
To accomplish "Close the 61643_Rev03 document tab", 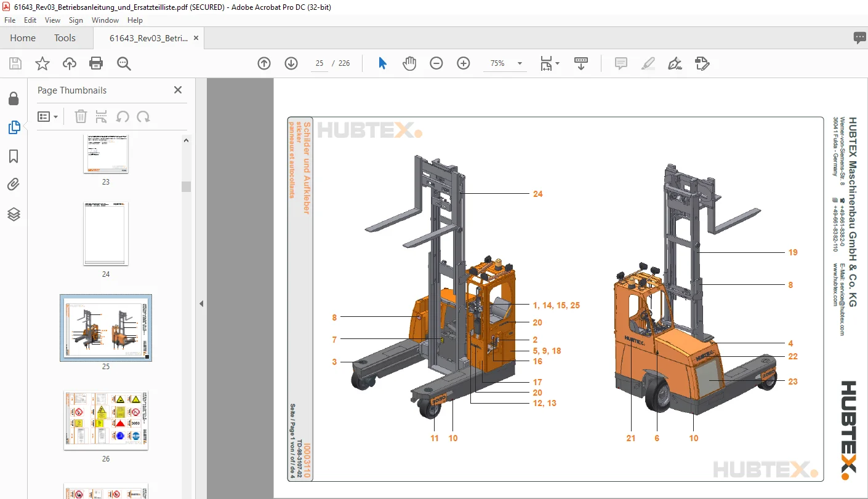I will tap(196, 38).
